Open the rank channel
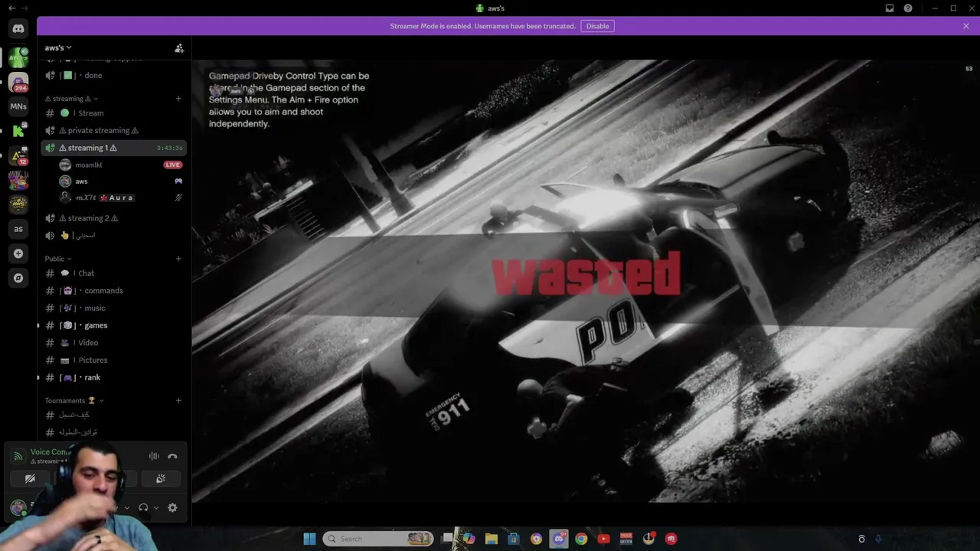The height and width of the screenshot is (551, 980). [x=113, y=377]
